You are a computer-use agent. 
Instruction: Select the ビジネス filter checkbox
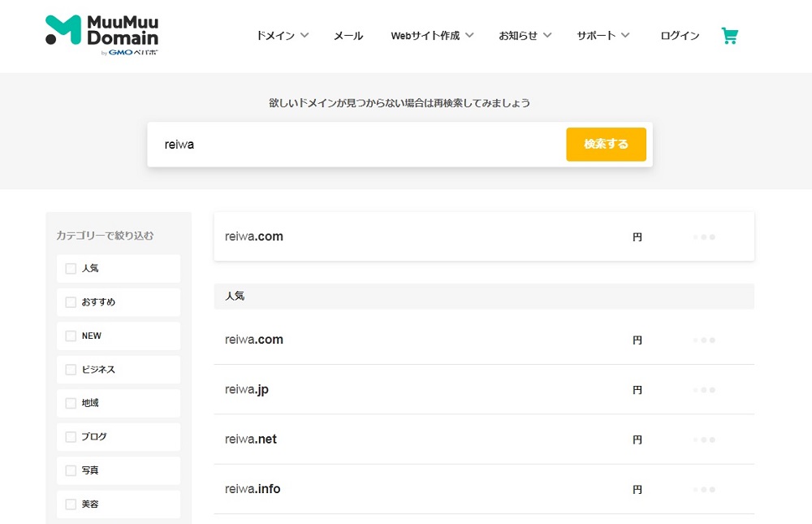pyautogui.click(x=71, y=370)
